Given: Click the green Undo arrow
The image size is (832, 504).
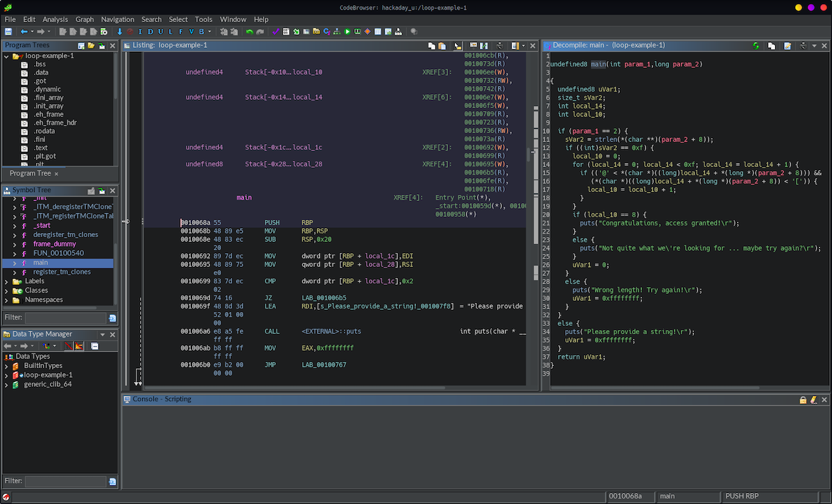Looking at the screenshot, I should click(250, 32).
